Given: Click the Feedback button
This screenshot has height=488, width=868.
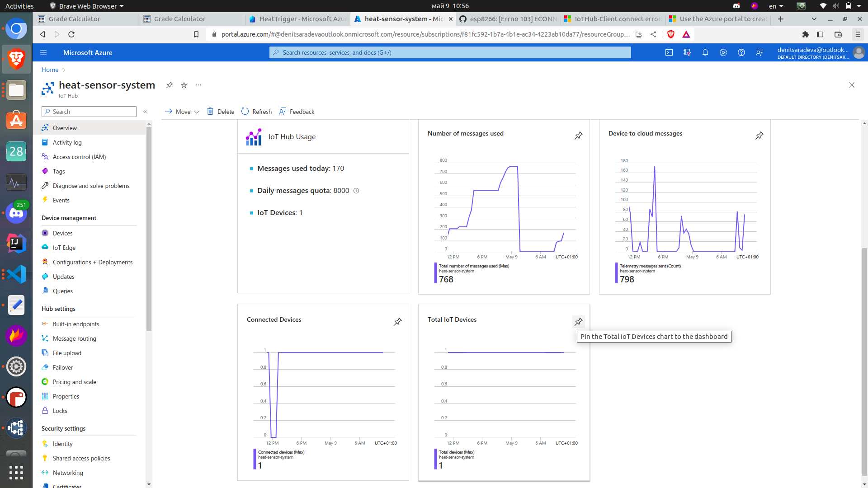Looking at the screenshot, I should (x=297, y=112).
